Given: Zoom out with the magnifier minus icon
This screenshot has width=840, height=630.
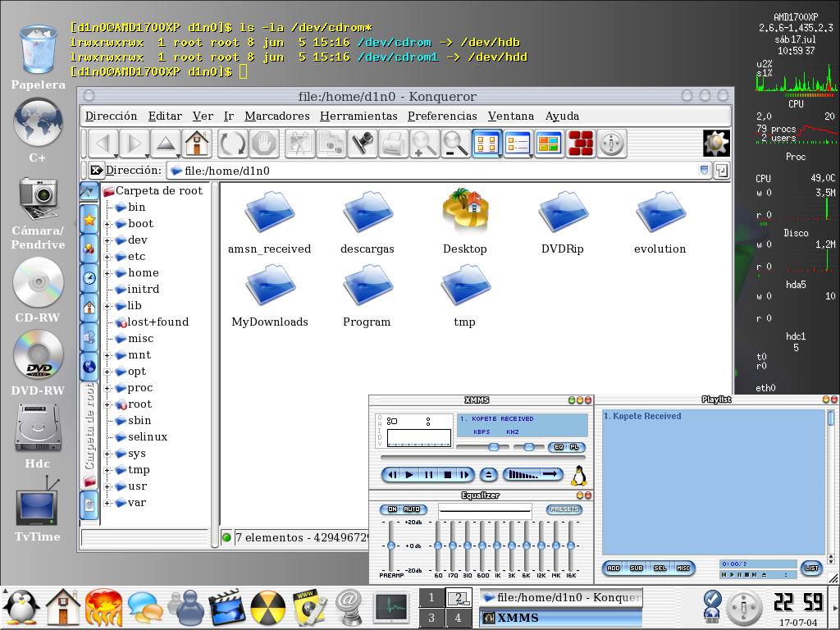Looking at the screenshot, I should pos(455,144).
